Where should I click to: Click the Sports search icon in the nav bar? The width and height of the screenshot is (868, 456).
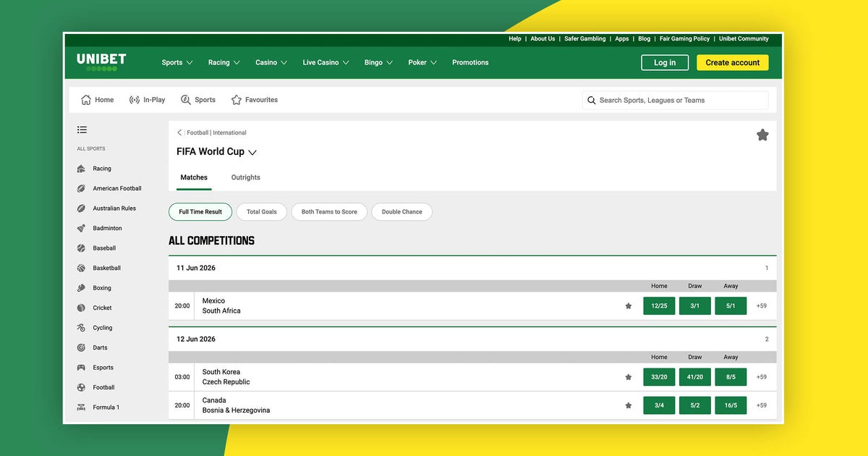point(186,100)
